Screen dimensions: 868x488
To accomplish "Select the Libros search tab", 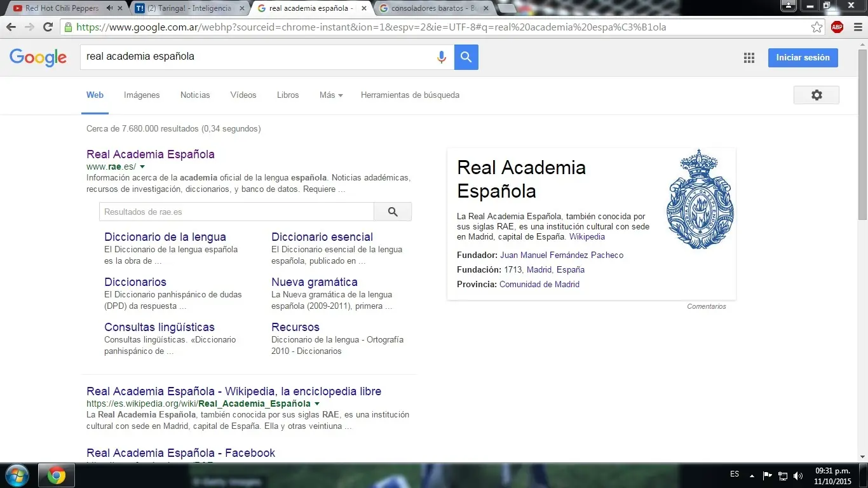I will [x=288, y=95].
